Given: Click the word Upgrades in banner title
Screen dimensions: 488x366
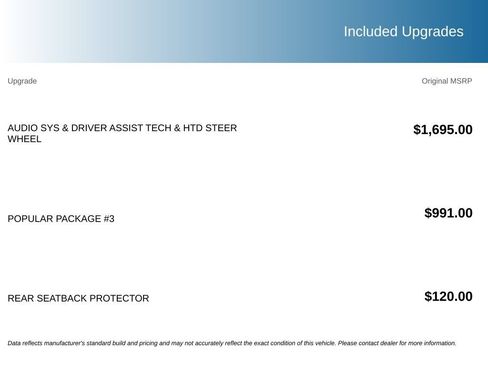Looking at the screenshot, I should [x=432, y=32].
